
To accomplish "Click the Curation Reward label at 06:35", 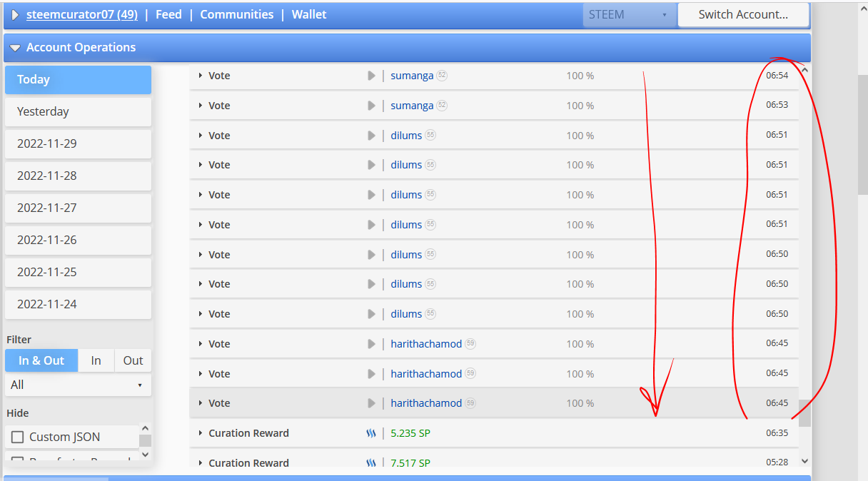I will (x=248, y=433).
